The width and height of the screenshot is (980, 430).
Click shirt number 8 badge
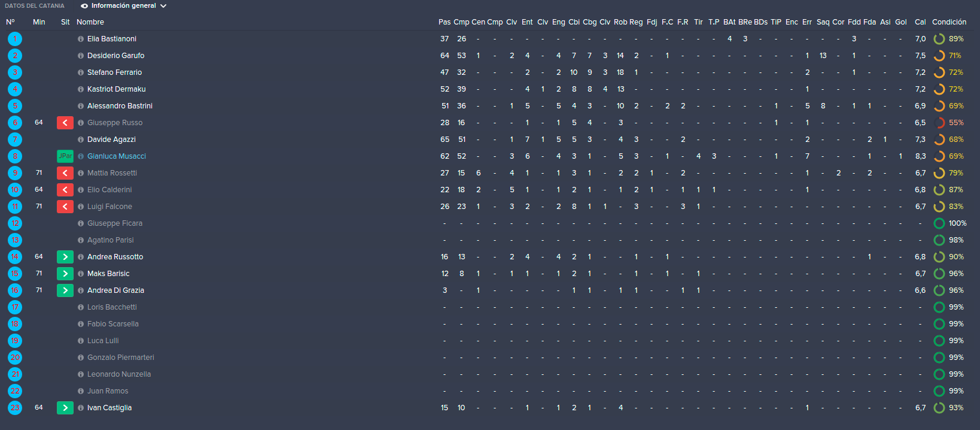pyautogui.click(x=15, y=156)
